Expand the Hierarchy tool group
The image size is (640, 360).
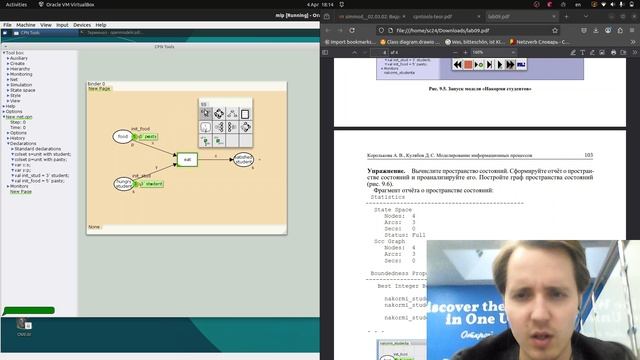point(8,69)
